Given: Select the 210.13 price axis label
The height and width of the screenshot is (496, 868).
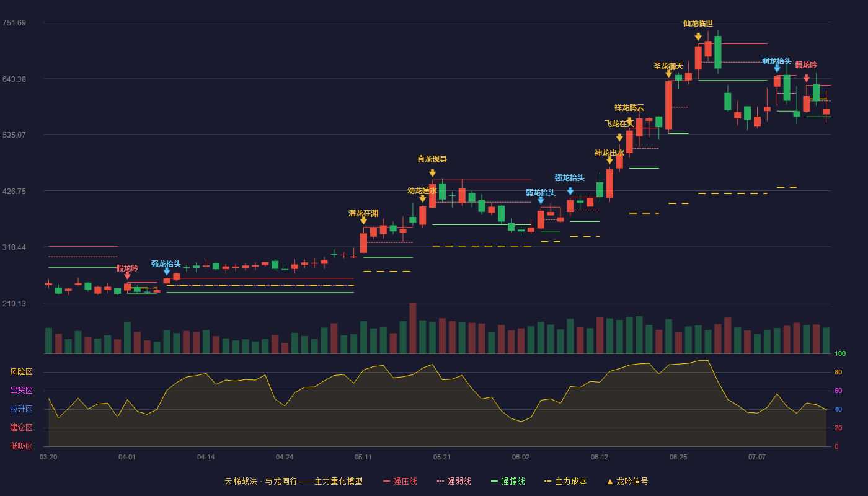Looking at the screenshot, I should [x=14, y=303].
